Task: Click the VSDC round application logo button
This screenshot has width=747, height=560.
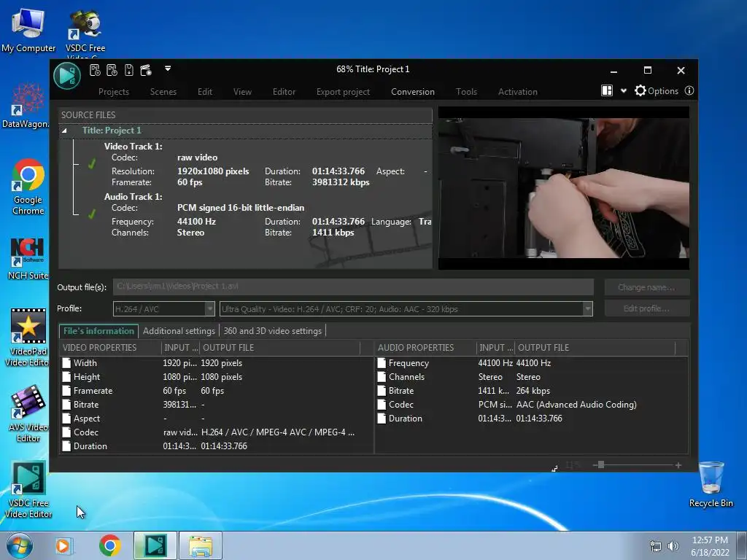Action: click(x=66, y=76)
